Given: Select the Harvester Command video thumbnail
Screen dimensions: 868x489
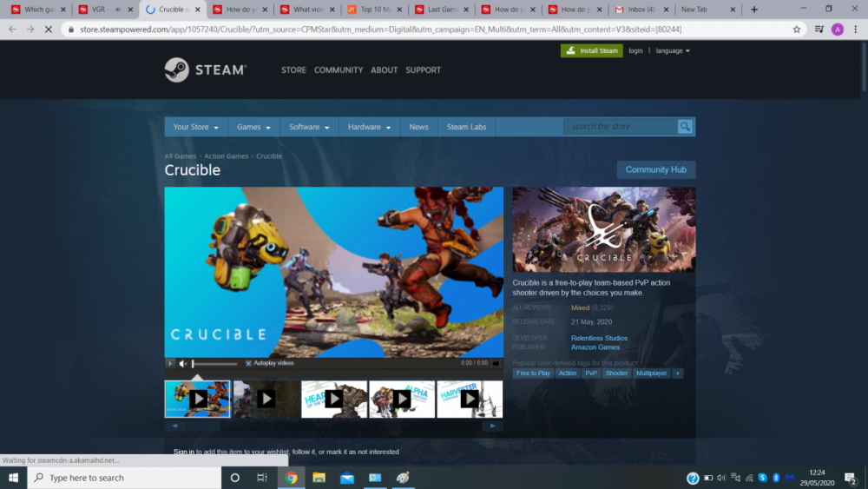Looking at the screenshot, I should click(470, 399).
